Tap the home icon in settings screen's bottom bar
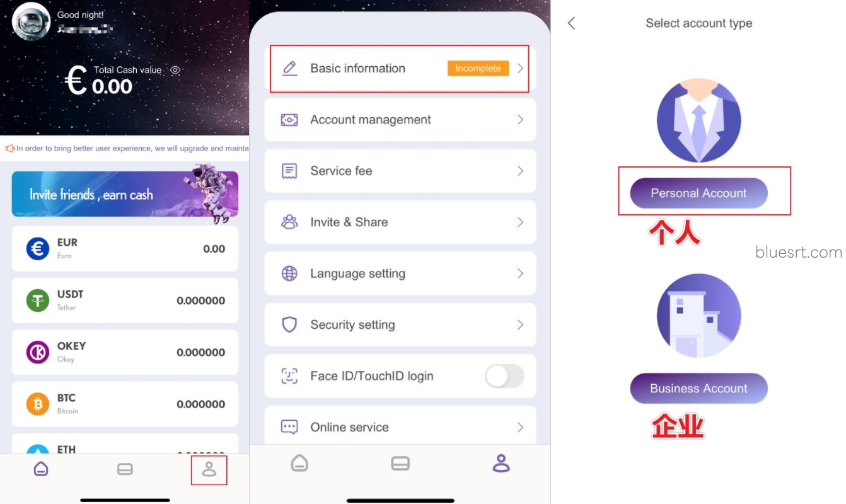Image resolution: width=846 pixels, height=504 pixels. [299, 464]
